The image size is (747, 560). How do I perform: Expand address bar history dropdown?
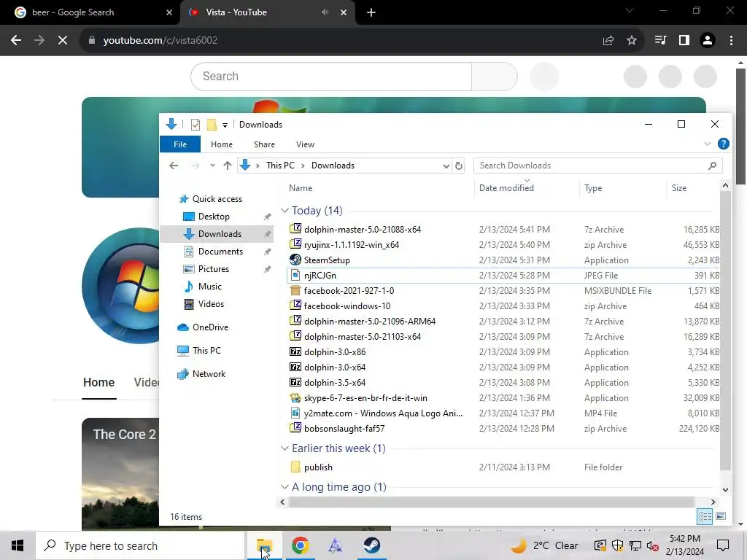coord(446,166)
